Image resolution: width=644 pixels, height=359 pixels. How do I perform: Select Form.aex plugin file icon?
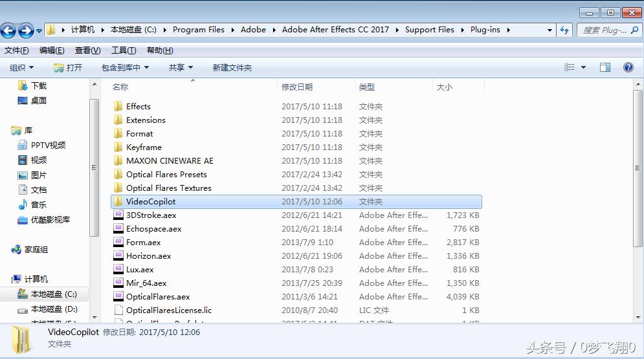[118, 242]
